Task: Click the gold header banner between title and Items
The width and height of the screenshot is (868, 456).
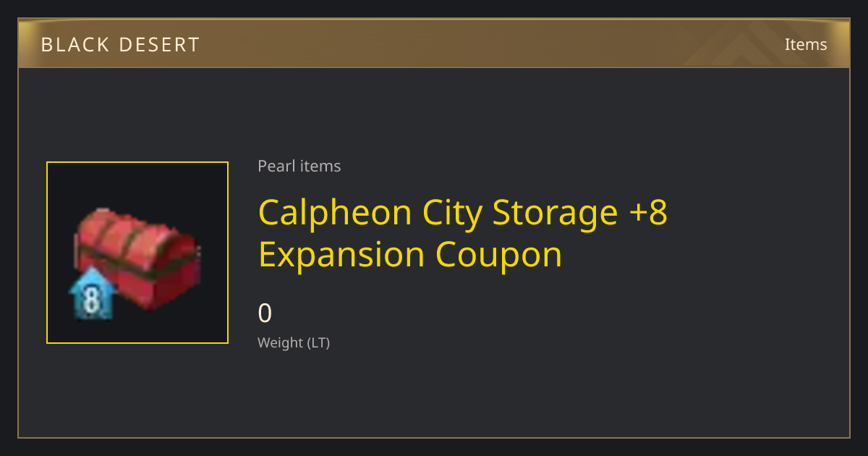Action: point(492,44)
